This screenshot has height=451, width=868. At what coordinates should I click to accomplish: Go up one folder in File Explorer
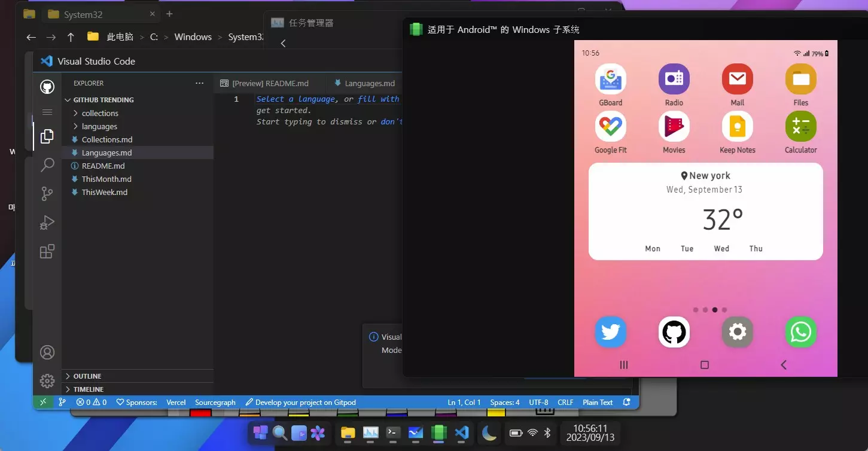pos(71,37)
